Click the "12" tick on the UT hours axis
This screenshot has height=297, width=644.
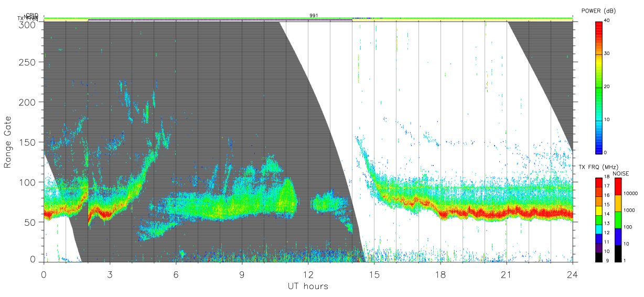[308, 274]
